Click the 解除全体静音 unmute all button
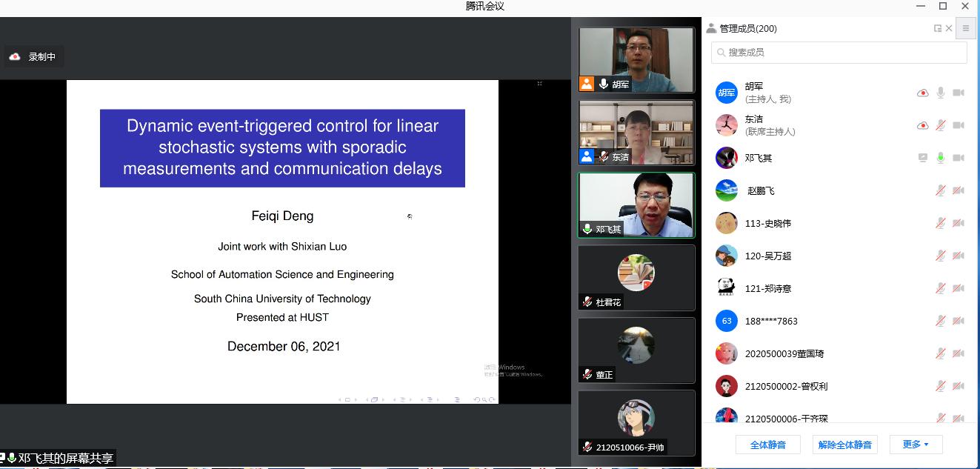This screenshot has height=469, width=980. pyautogui.click(x=844, y=445)
